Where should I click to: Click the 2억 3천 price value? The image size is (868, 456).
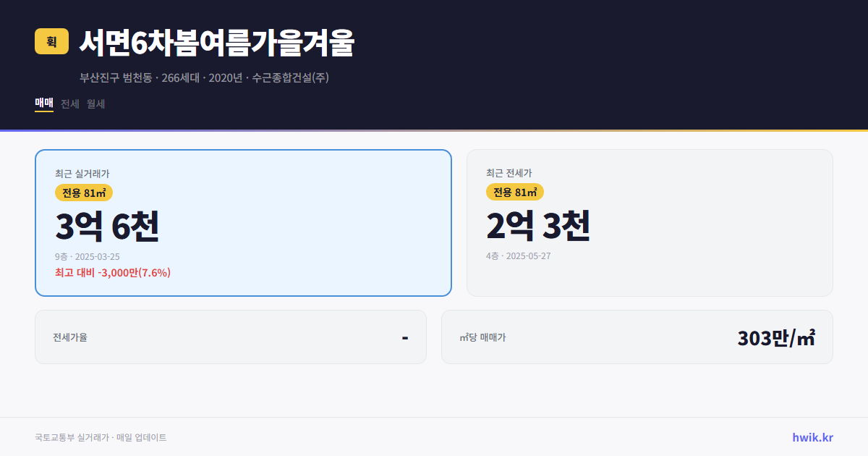[x=538, y=226]
